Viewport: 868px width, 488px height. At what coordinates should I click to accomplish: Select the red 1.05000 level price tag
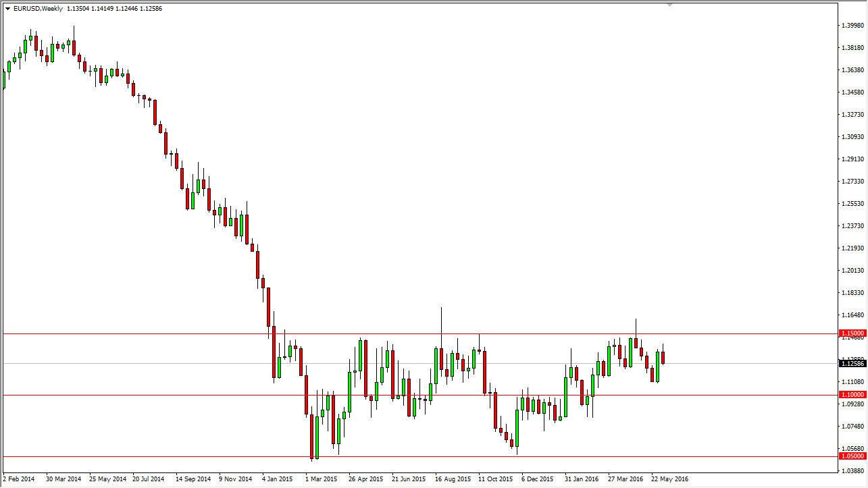(852, 456)
